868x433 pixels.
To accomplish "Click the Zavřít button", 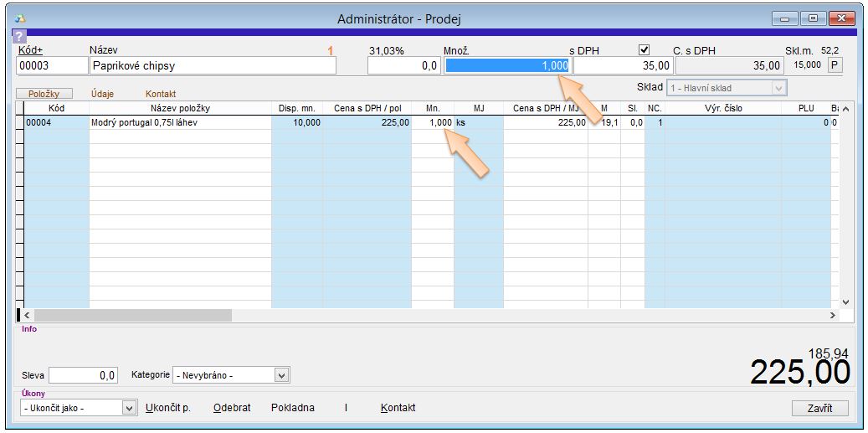I will (819, 408).
